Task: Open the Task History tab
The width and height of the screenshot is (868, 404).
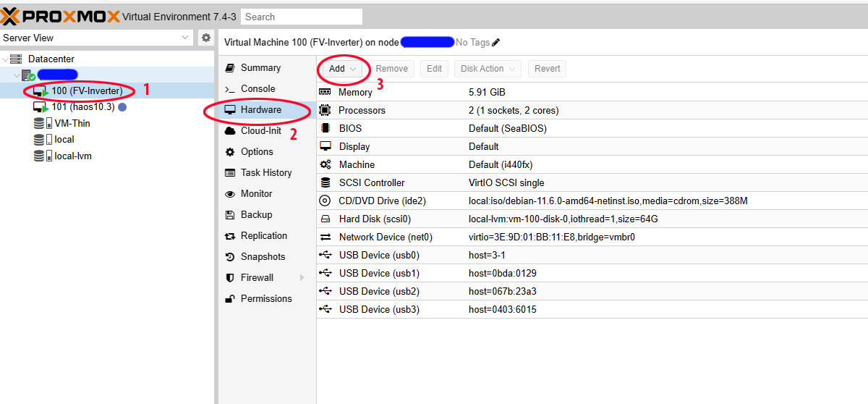Action: [x=266, y=173]
